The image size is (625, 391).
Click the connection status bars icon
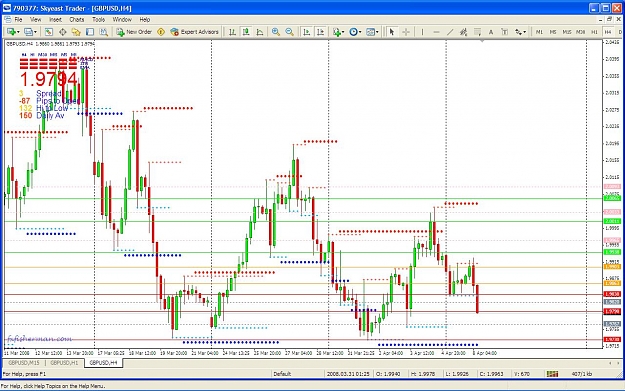pos(552,374)
